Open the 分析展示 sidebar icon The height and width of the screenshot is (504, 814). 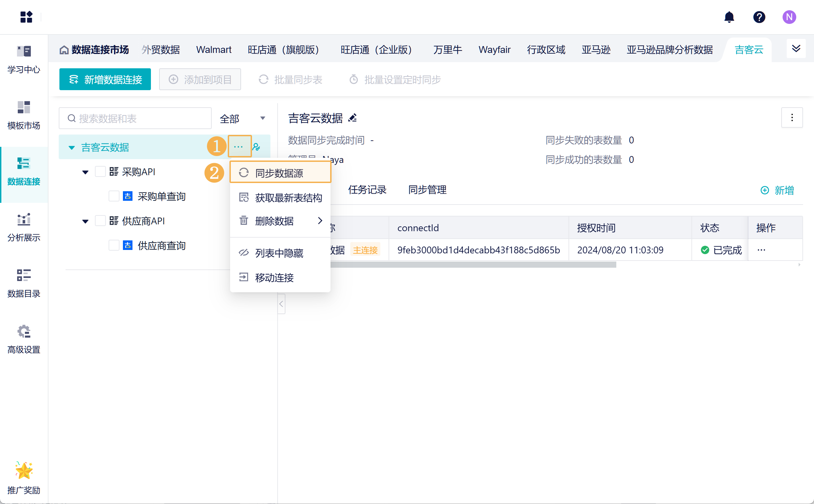click(24, 220)
